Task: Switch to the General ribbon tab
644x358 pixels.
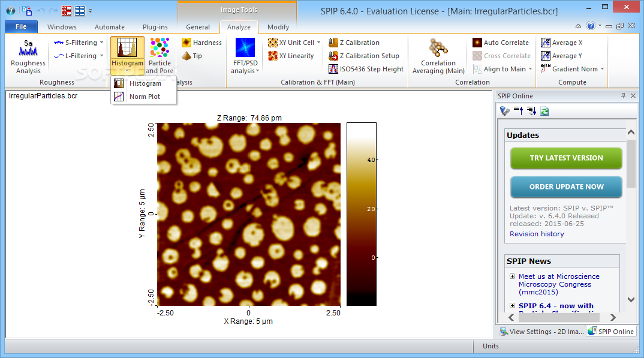Action: [197, 27]
